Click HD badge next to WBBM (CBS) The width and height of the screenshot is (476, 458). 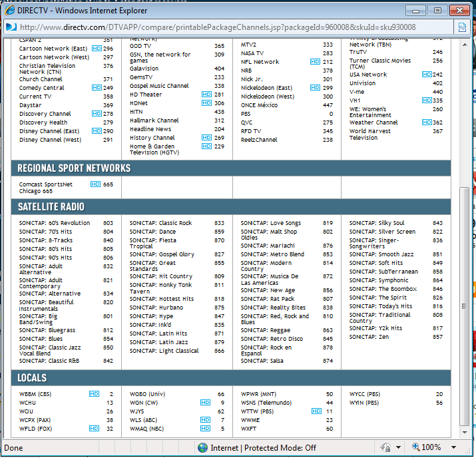pyautogui.click(x=94, y=393)
